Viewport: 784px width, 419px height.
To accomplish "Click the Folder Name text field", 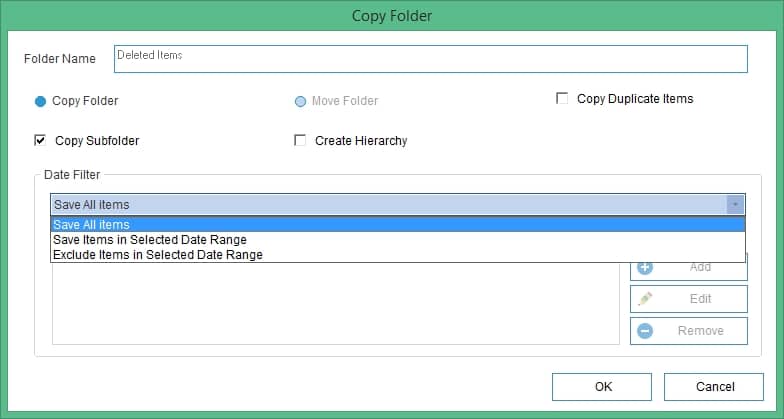I will (430, 59).
